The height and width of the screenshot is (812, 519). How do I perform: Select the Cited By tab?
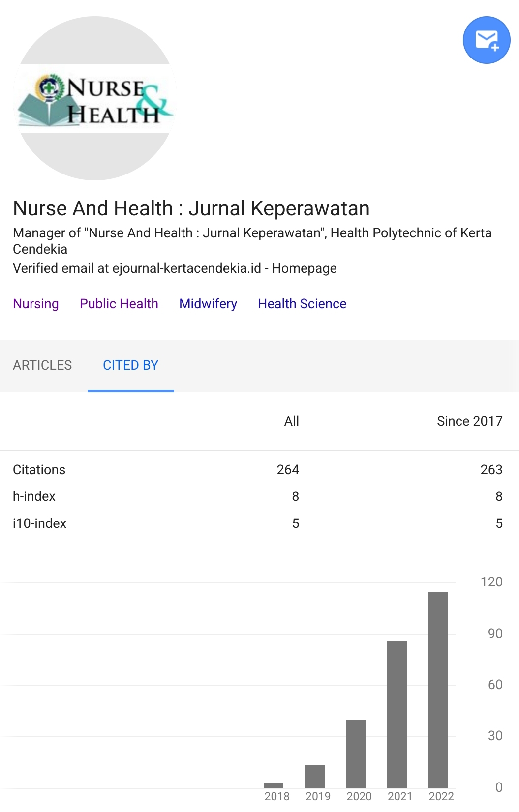tap(130, 365)
